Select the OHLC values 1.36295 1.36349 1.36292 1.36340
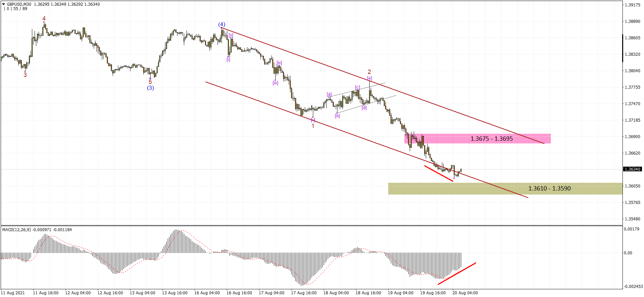 click(x=67, y=4)
